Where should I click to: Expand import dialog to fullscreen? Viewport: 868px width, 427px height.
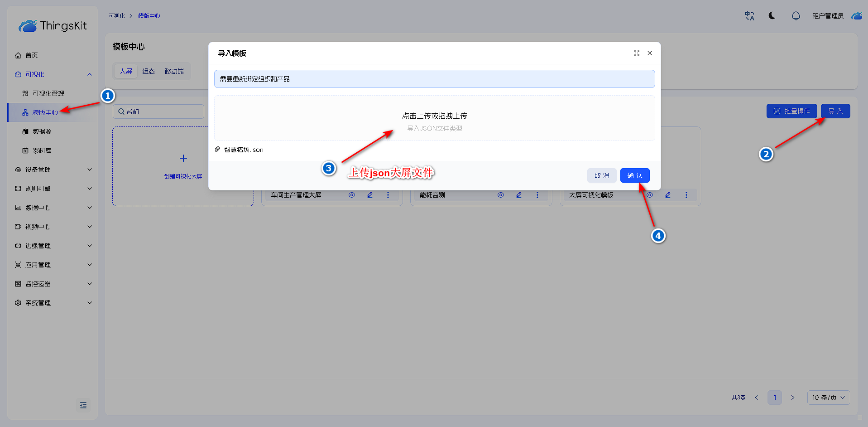click(636, 53)
